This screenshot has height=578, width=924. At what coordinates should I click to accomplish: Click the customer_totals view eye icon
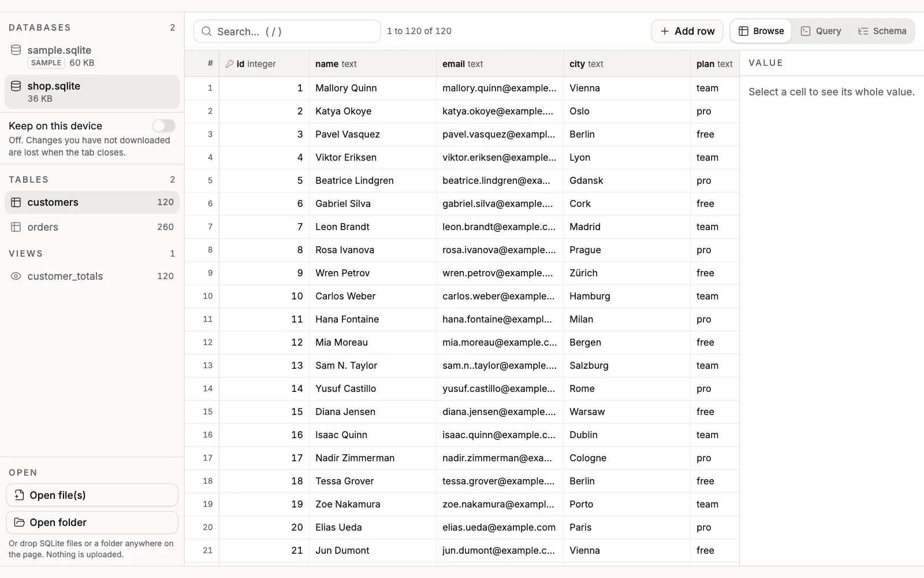[16, 276]
